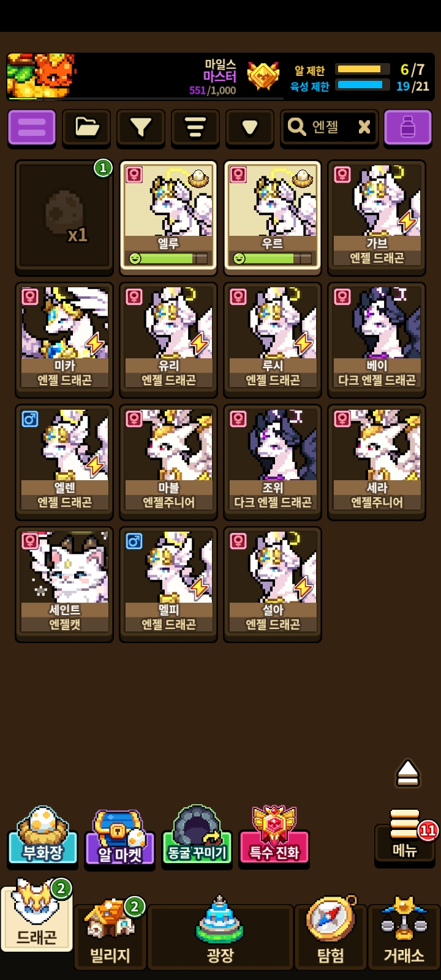The height and width of the screenshot is (980, 441).
Task: Tap the purple potion bottle button
Action: [408, 127]
